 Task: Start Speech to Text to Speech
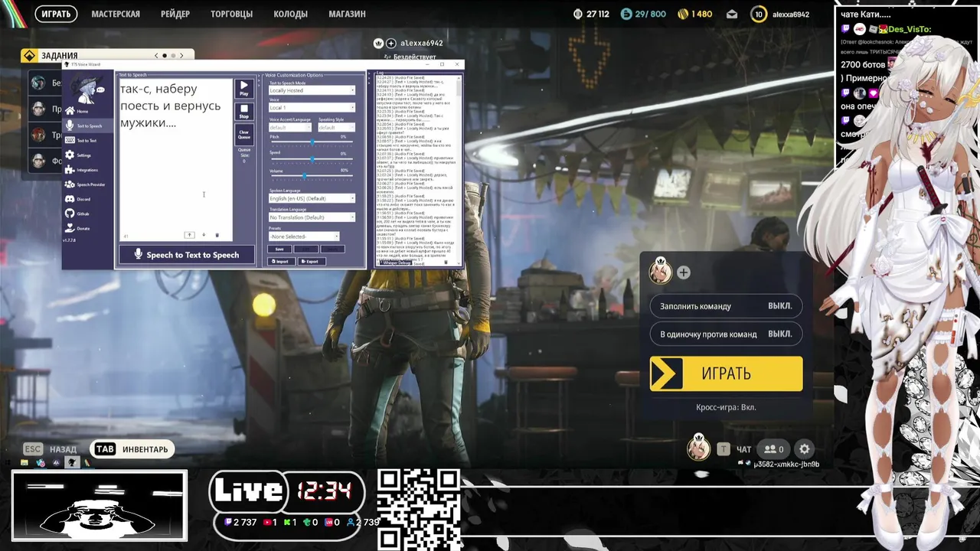[187, 255]
